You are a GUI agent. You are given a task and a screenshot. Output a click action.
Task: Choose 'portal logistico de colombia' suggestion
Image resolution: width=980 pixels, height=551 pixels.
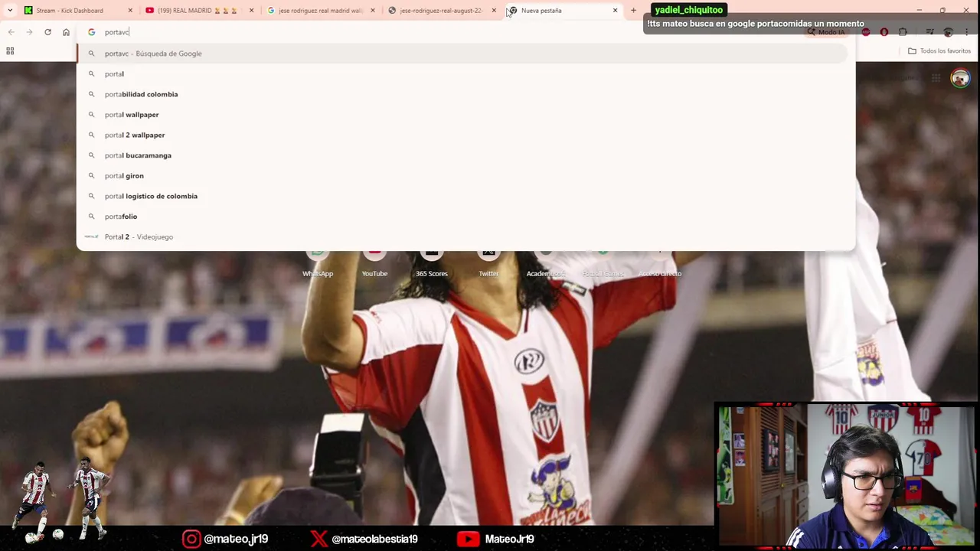pos(465,196)
